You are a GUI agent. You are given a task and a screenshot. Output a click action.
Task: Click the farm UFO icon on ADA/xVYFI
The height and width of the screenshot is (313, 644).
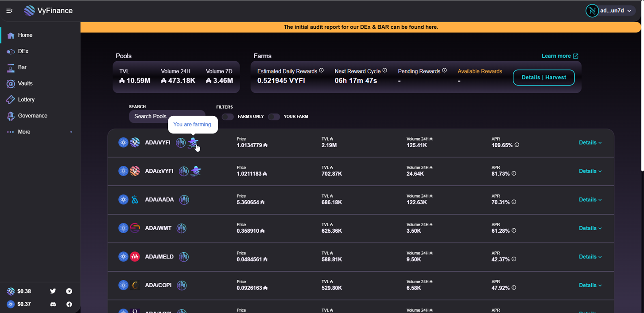tap(196, 172)
